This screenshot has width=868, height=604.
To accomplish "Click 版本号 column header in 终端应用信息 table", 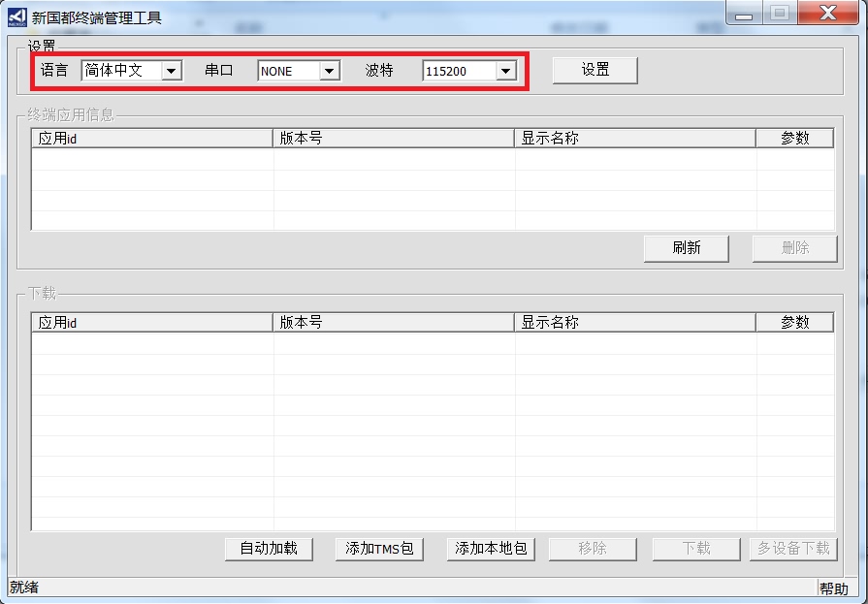I will tap(393, 139).
